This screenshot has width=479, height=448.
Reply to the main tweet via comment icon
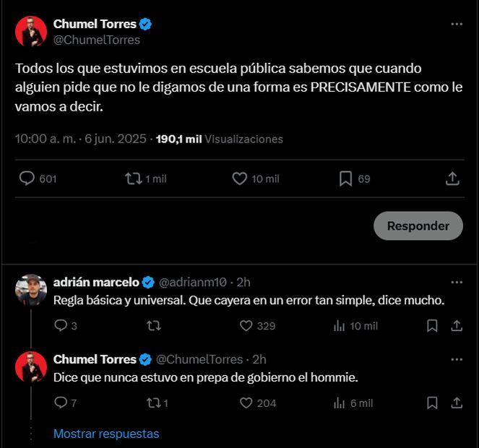point(27,178)
